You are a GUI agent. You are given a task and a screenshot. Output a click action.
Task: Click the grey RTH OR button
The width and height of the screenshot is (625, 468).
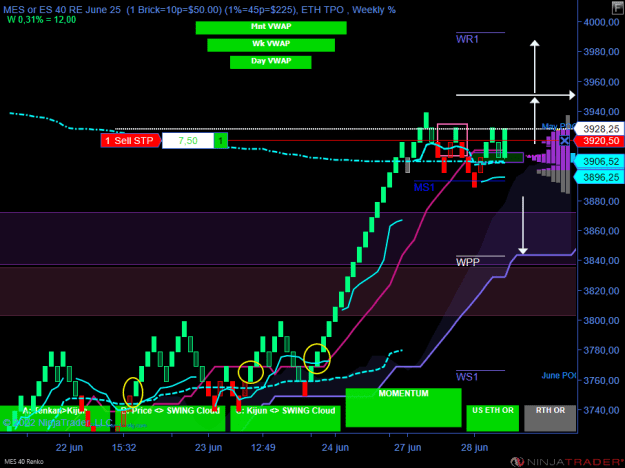click(x=550, y=418)
